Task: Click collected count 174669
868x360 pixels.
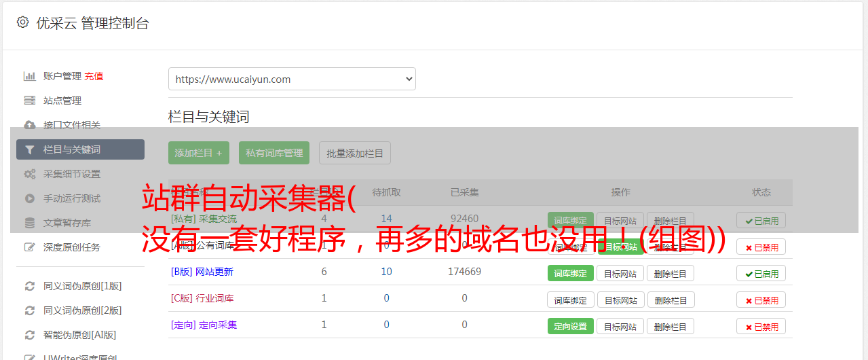Action: click(x=465, y=272)
